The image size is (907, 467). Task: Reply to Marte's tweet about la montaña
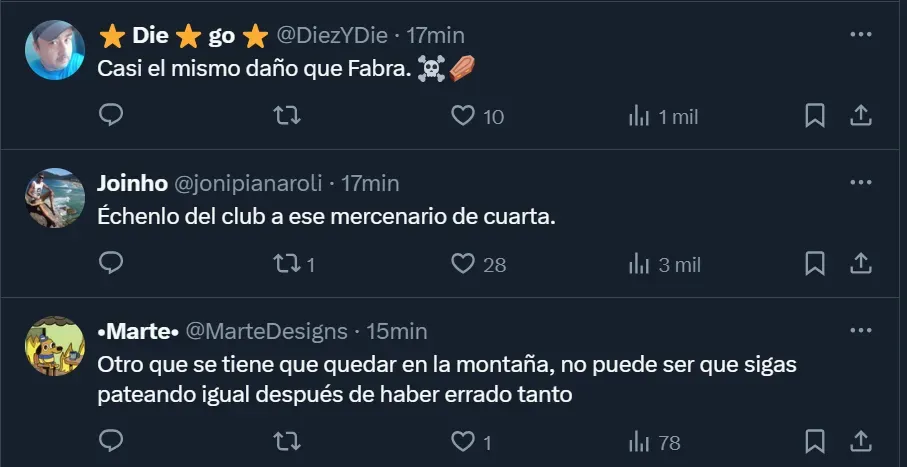[x=112, y=441]
